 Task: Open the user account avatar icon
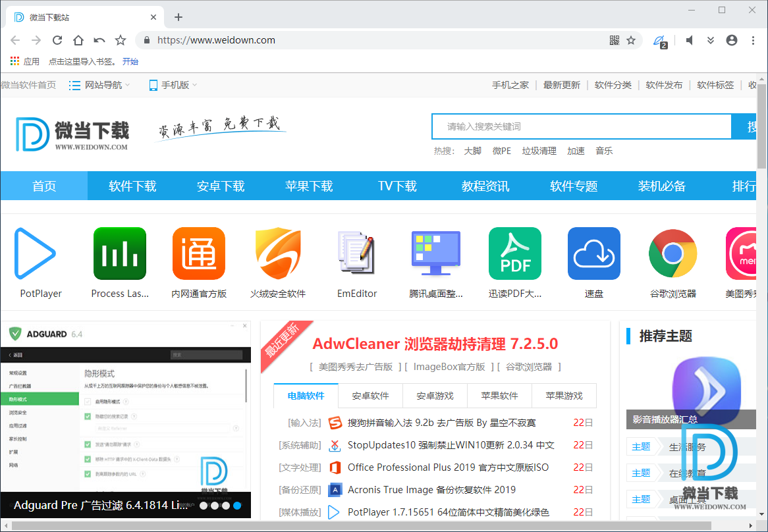pos(732,40)
